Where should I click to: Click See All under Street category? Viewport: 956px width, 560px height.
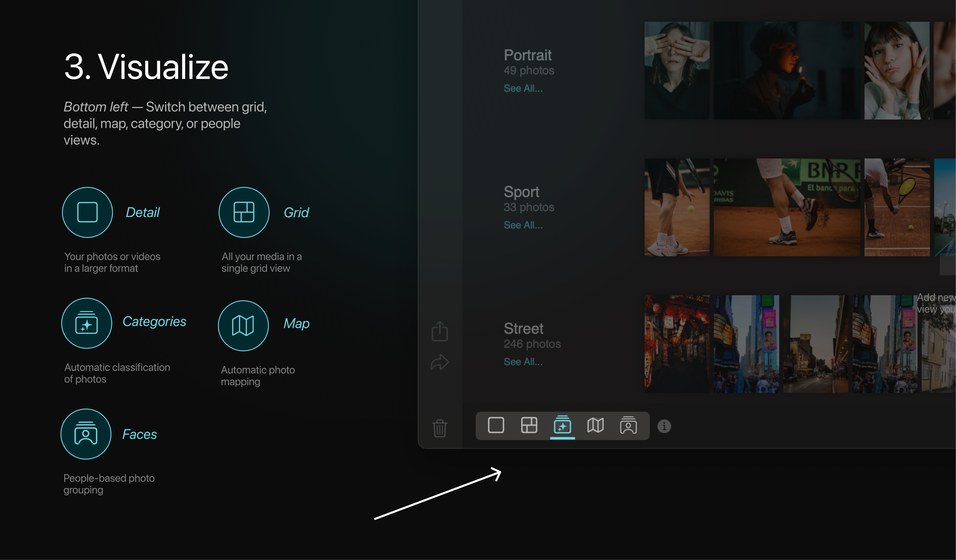pos(523,362)
